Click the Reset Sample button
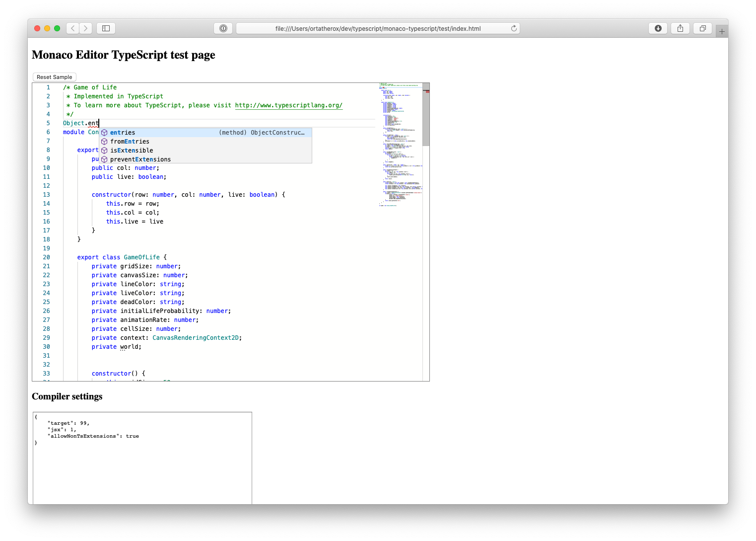Viewport: 756px width, 541px height. pos(55,77)
